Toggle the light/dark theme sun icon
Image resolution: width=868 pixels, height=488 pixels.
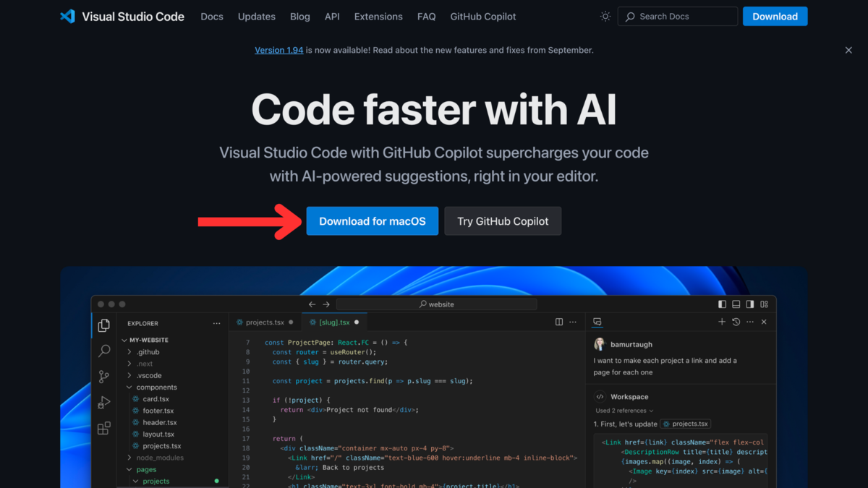tap(605, 17)
